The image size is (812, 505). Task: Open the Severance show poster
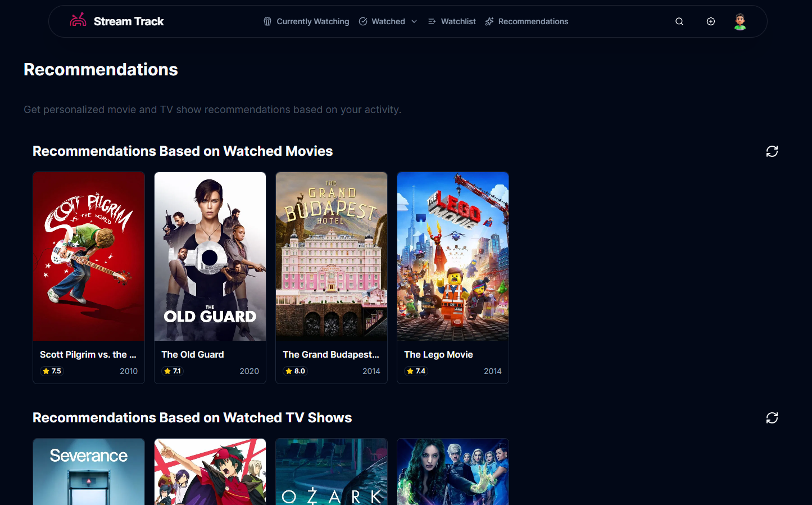[88, 471]
